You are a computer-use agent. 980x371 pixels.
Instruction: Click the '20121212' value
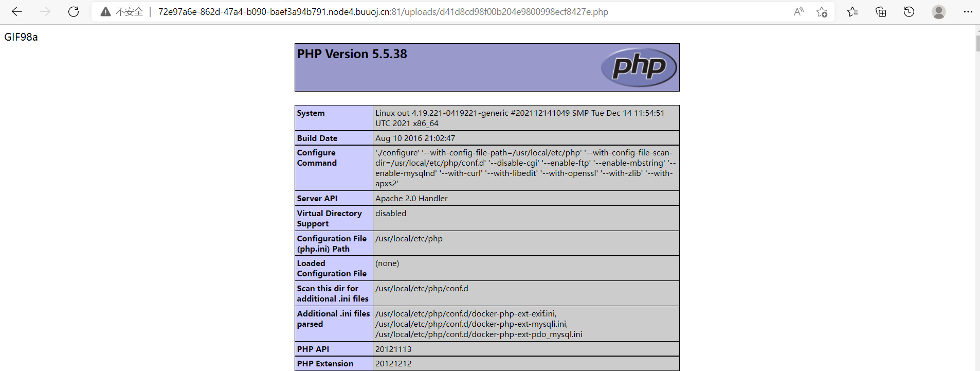pos(393,363)
